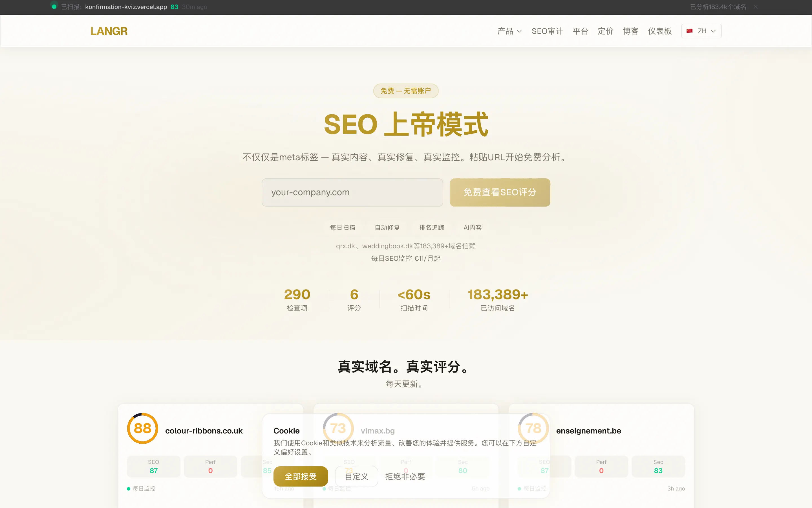The height and width of the screenshot is (508, 812).
Task: Click the China flag icon
Action: 690,31
